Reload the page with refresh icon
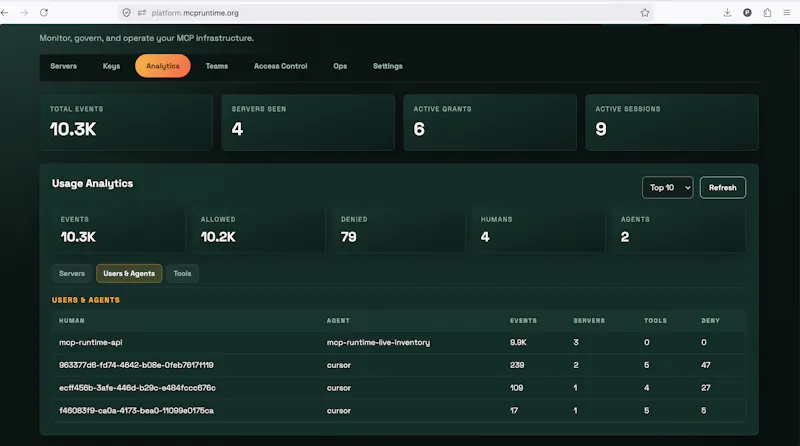 (x=44, y=13)
